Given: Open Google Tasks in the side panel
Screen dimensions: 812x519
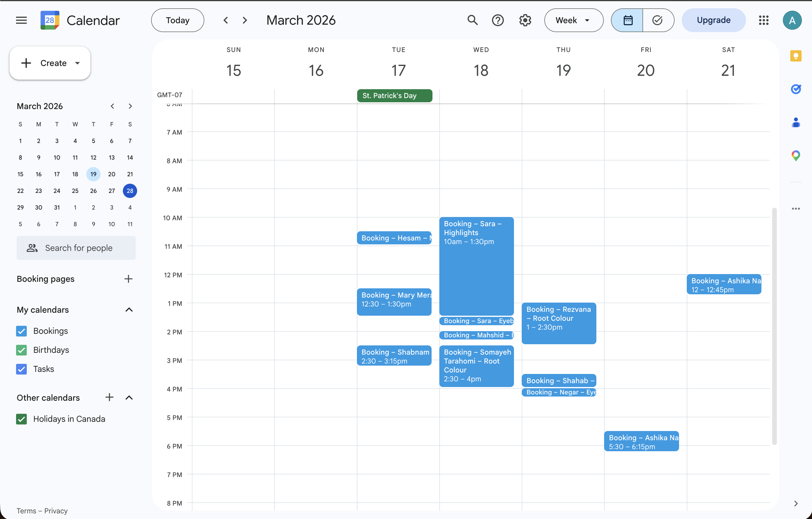Looking at the screenshot, I should [x=796, y=89].
